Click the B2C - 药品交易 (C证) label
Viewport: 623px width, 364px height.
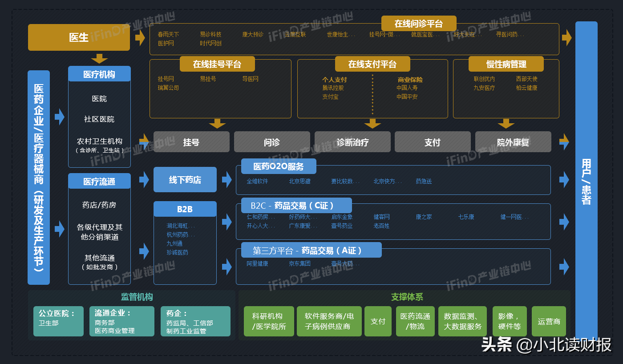[x=296, y=206]
